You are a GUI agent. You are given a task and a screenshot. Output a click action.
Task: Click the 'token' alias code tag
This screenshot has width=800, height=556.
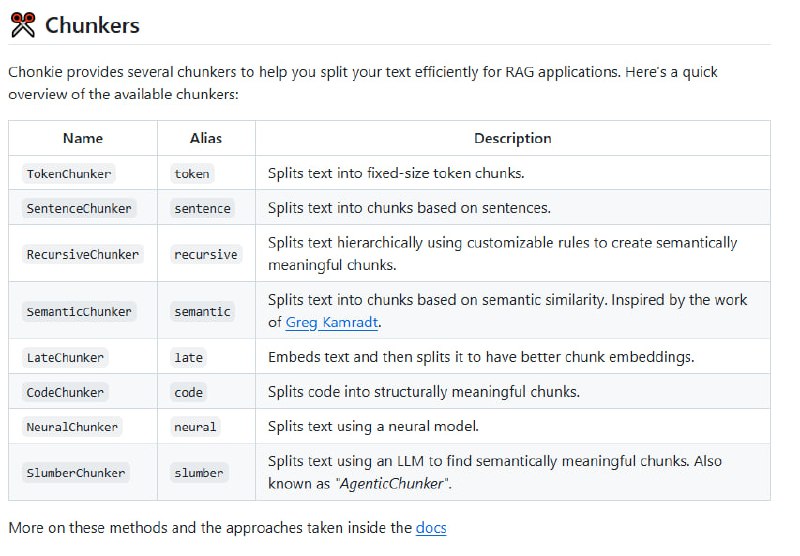[192, 173]
